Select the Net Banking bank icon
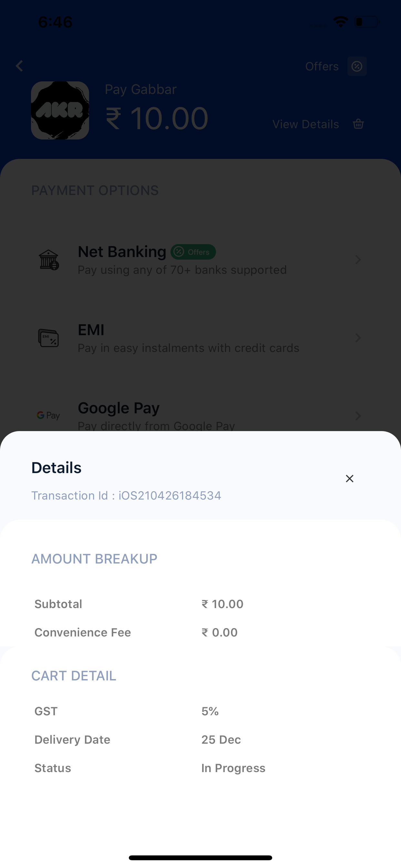 tap(48, 260)
